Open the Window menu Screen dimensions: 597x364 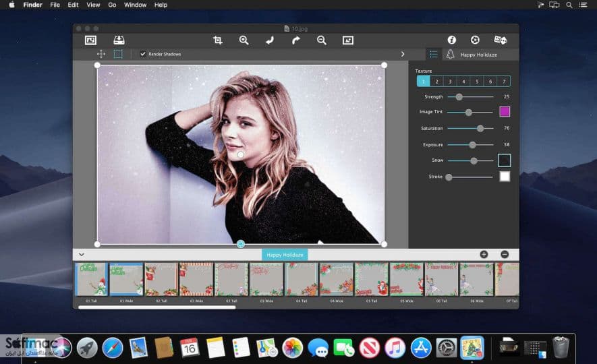(135, 5)
